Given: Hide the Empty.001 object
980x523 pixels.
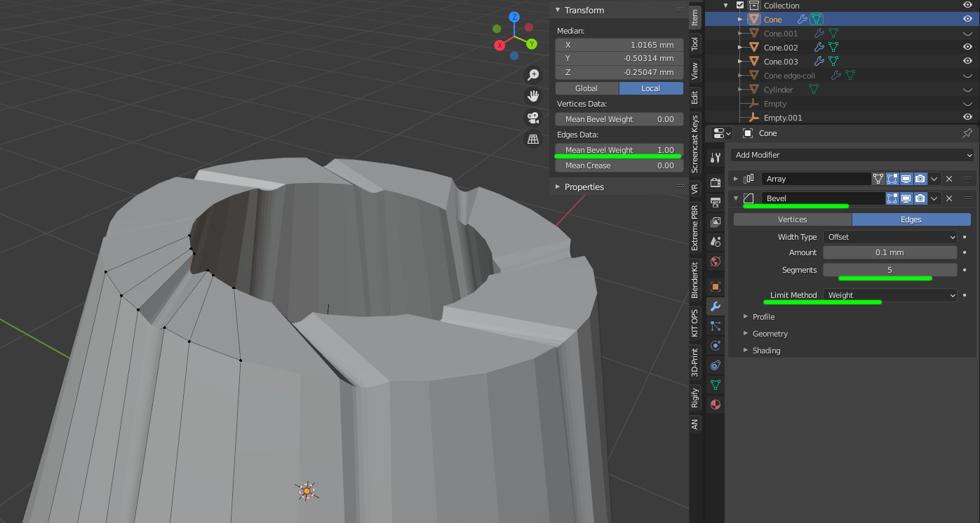Looking at the screenshot, I should tap(967, 118).
